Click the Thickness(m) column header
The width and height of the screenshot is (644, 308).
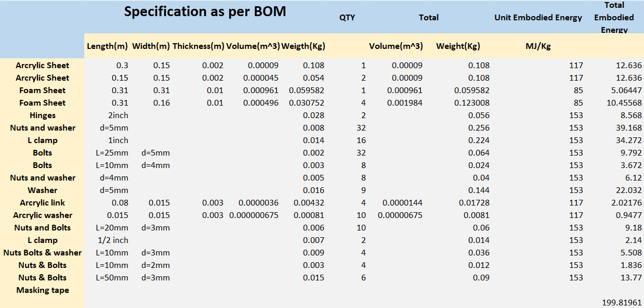pyautogui.click(x=198, y=46)
